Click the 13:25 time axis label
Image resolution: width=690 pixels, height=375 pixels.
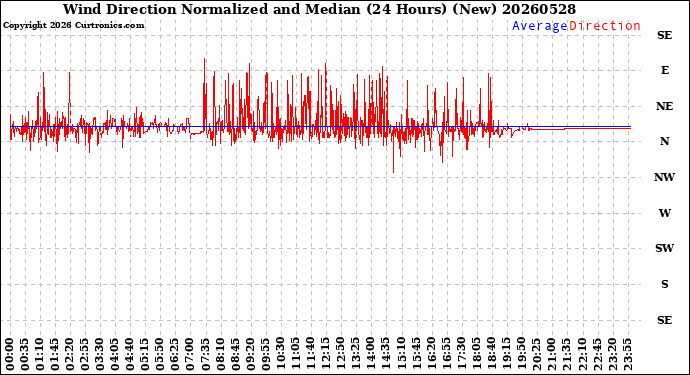coord(356,354)
